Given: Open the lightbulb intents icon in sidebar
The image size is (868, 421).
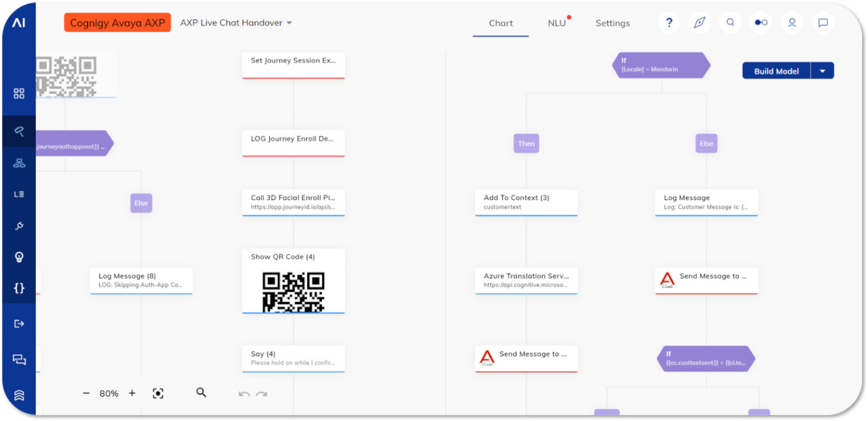Looking at the screenshot, I should (x=19, y=257).
